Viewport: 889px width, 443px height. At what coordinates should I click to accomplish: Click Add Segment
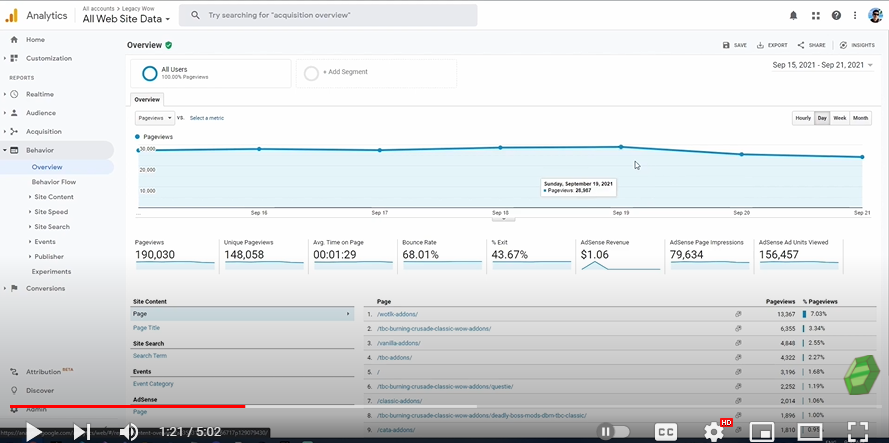tap(345, 72)
